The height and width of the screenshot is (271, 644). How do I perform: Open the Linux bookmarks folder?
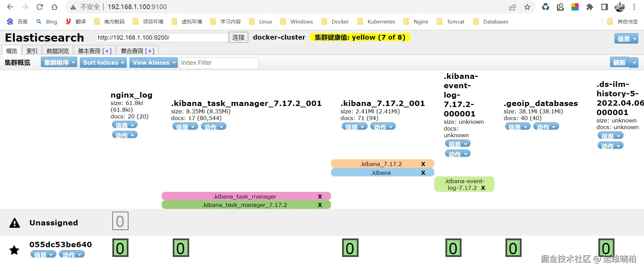coord(261,21)
